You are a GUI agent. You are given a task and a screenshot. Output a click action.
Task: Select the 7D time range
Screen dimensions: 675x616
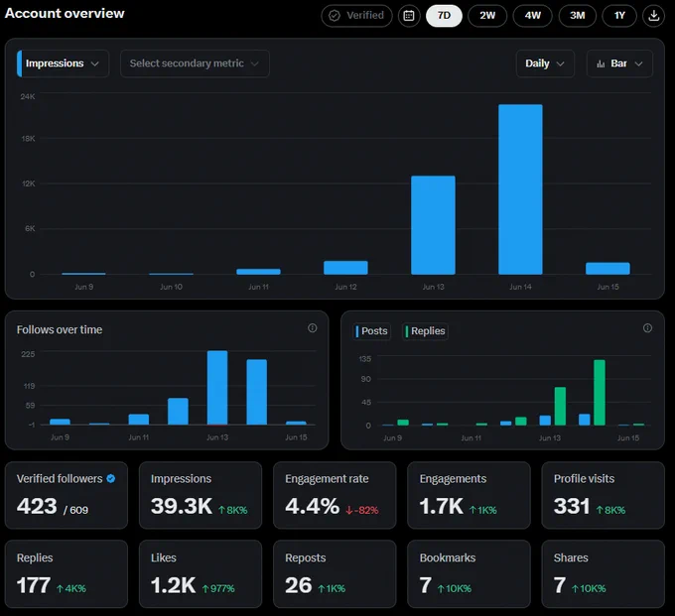(444, 16)
